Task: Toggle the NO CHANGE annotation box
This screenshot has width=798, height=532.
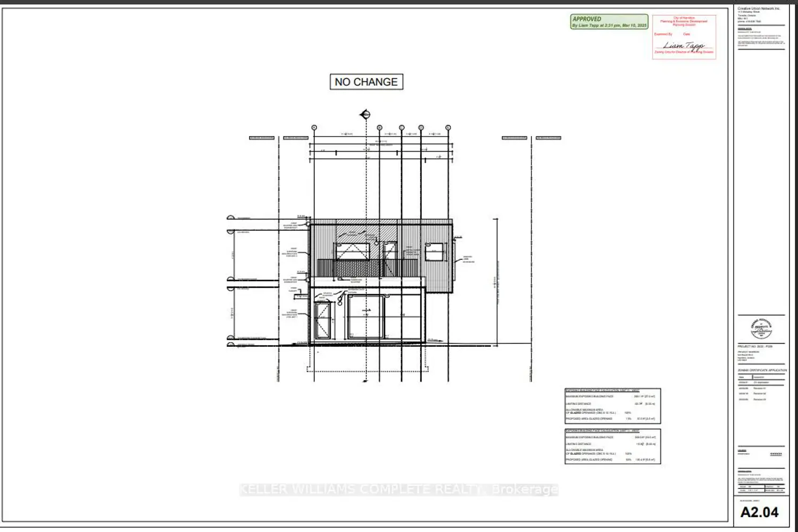Action: tap(365, 81)
